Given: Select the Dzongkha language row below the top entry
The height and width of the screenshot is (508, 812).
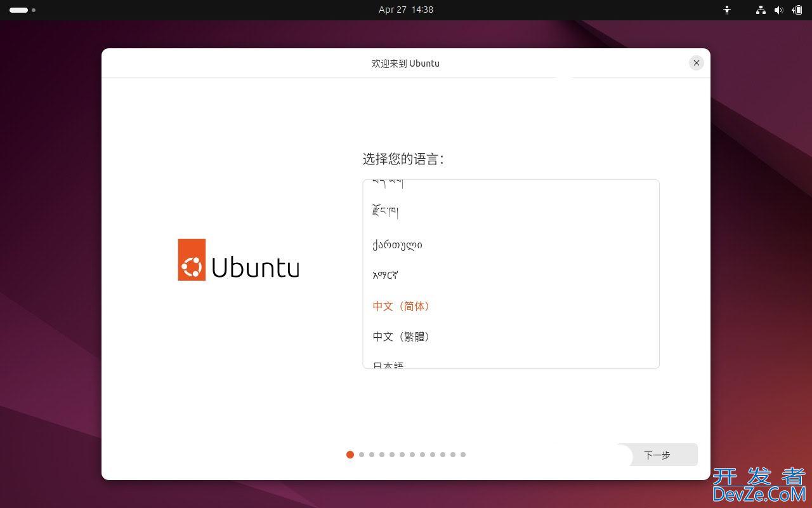Looking at the screenshot, I should [x=511, y=212].
